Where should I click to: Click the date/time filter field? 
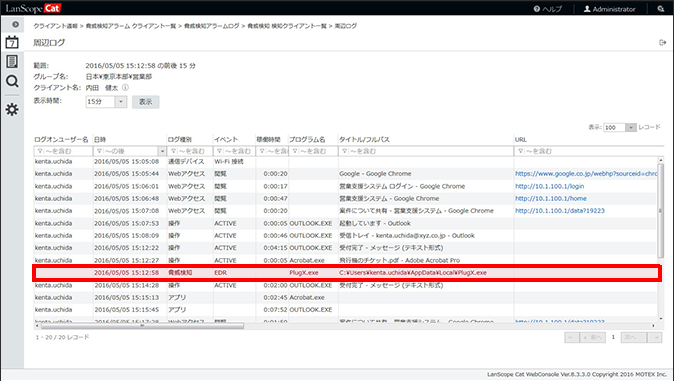pos(126,151)
